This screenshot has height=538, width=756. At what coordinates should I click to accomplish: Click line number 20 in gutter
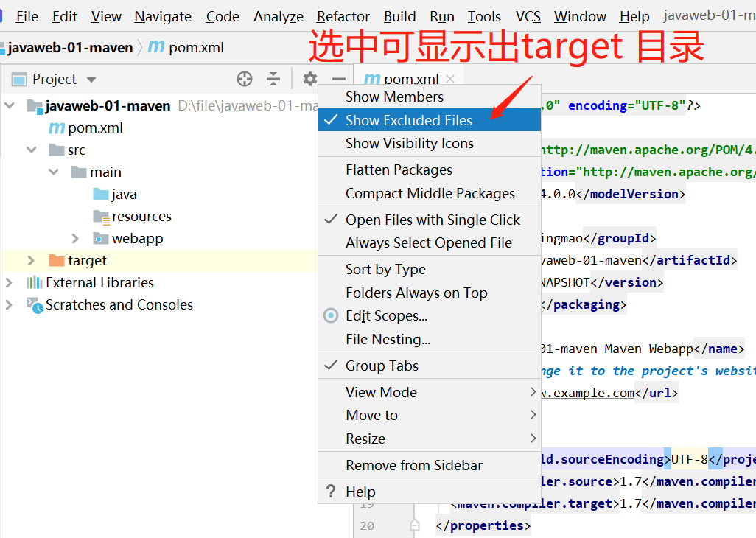point(366,525)
